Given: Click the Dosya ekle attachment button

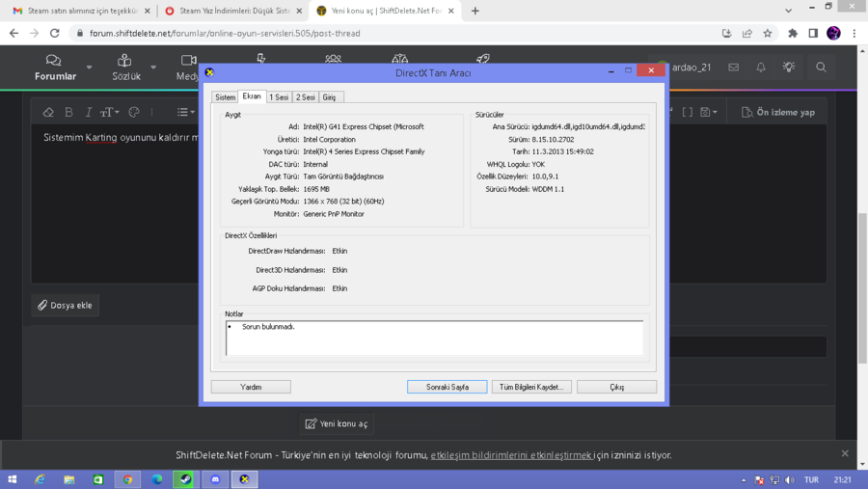Looking at the screenshot, I should tap(65, 305).
